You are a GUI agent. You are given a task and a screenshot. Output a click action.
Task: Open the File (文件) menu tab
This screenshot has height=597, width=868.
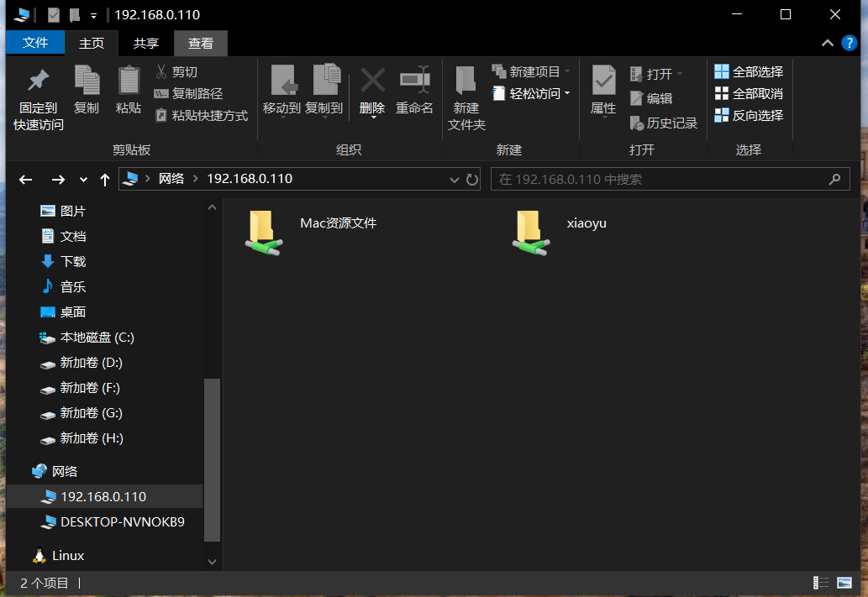35,43
